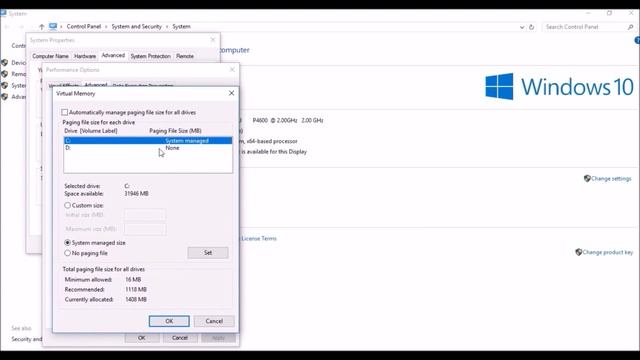Click Cancel in Performance Options window
This screenshot has height=360, width=640.
[180, 338]
